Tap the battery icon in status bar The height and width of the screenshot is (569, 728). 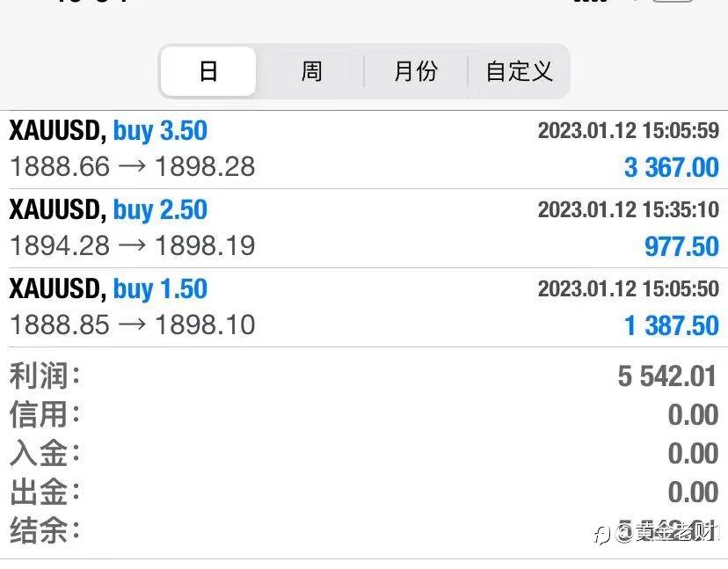(672, 3)
